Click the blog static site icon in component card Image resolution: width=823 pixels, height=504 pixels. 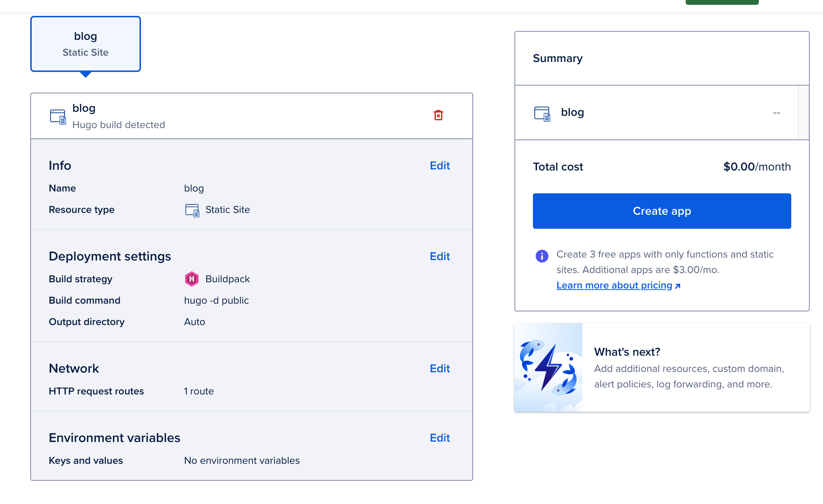tap(58, 116)
